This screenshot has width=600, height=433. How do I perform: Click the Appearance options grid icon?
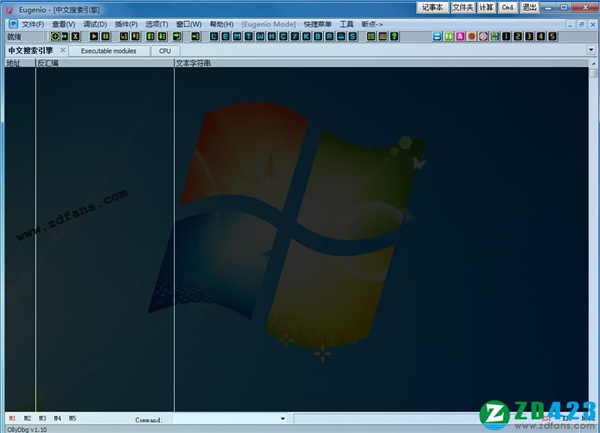382,36
